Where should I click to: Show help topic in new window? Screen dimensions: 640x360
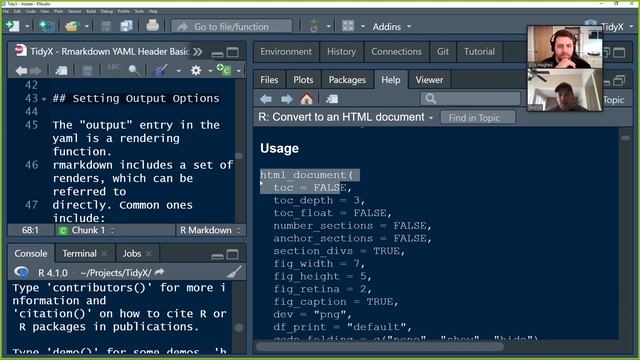pos(332,99)
